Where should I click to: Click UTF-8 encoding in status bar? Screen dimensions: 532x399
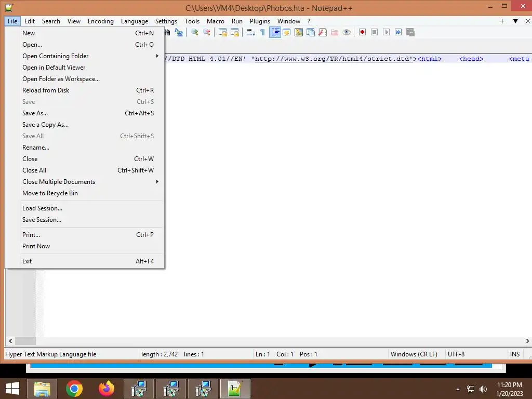456,354
